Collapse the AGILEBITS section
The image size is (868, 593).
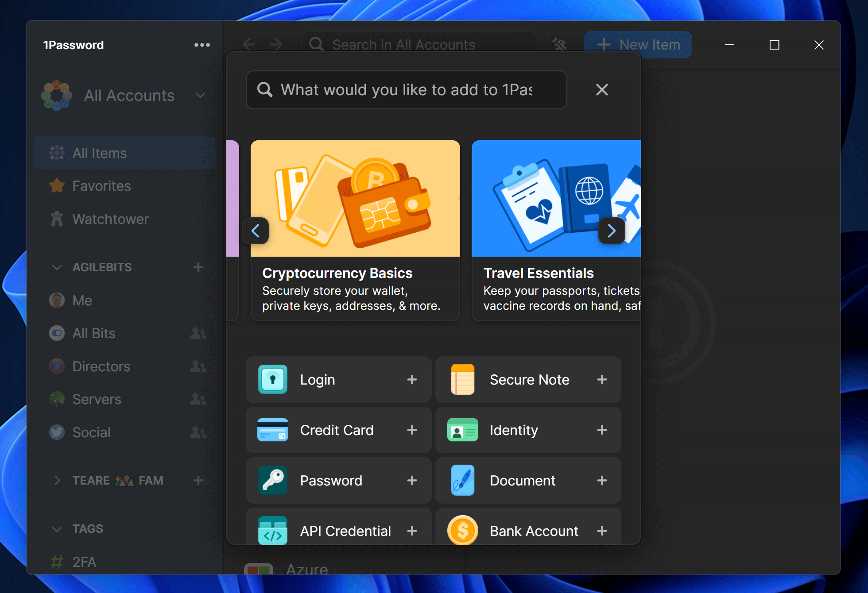(57, 267)
